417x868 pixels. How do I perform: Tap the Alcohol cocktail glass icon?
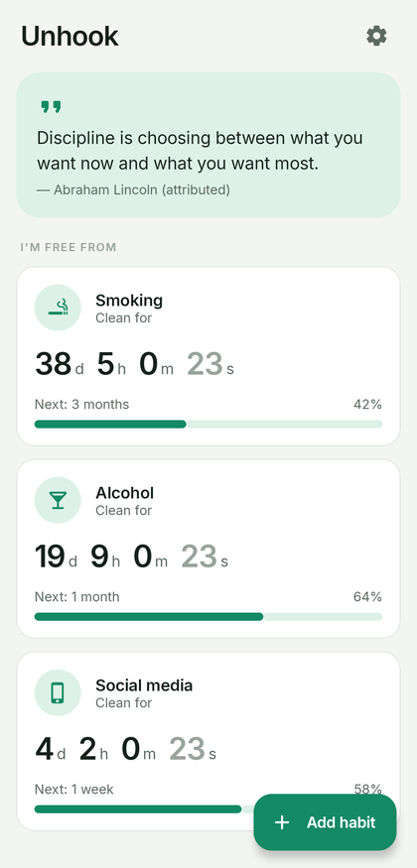[58, 500]
